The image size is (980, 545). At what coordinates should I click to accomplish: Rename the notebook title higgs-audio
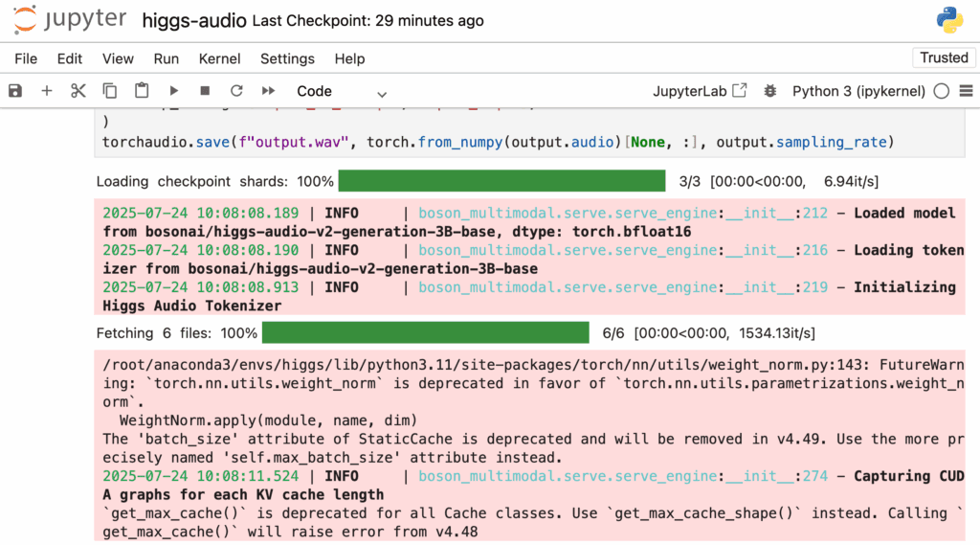194,21
